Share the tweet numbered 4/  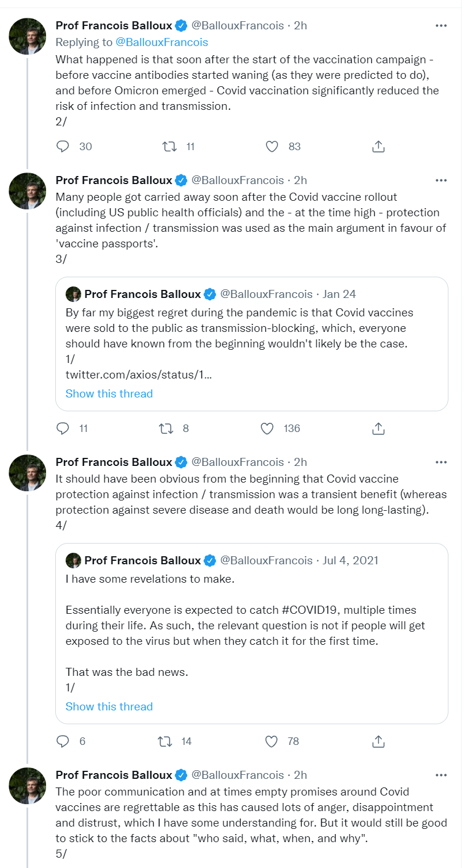[x=378, y=741]
